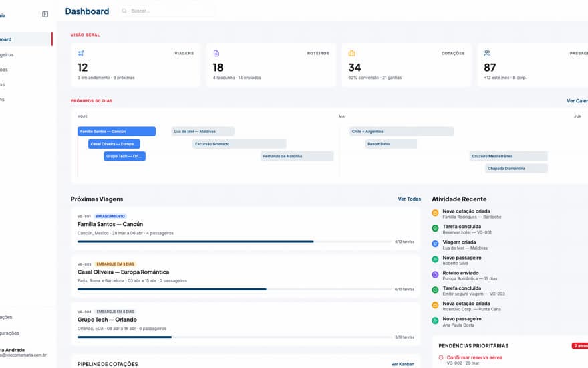This screenshot has height=368, width=588.
Task: Select Chile + Argentina timeline bar
Action: [402, 131]
